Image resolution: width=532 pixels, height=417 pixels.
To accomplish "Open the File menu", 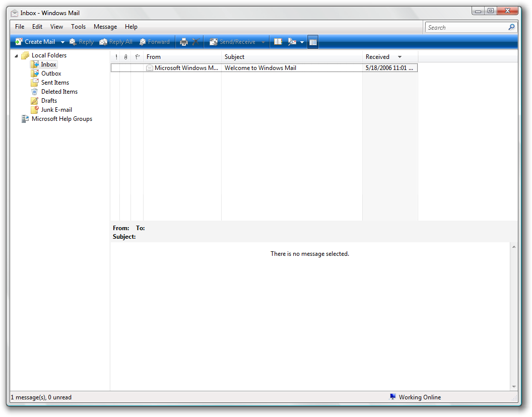I will 20,27.
